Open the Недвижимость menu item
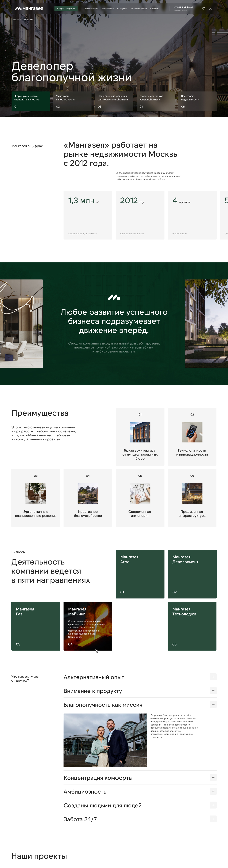The width and height of the screenshot is (228, 868). pyautogui.click(x=91, y=9)
